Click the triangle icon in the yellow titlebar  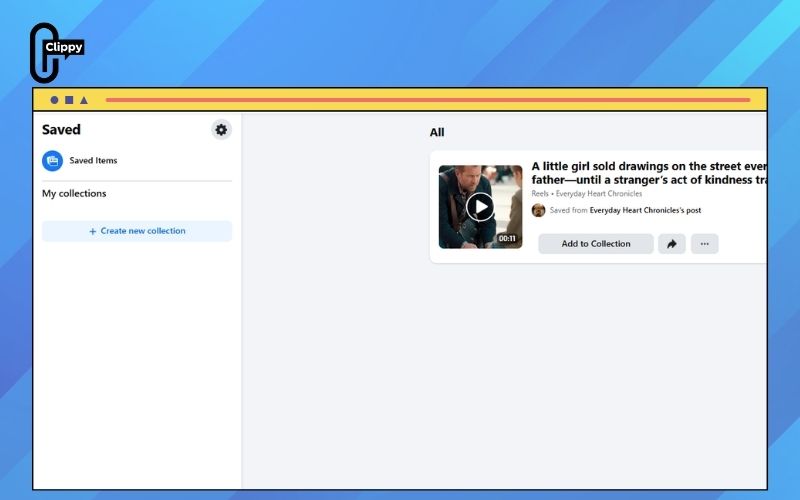tap(84, 100)
